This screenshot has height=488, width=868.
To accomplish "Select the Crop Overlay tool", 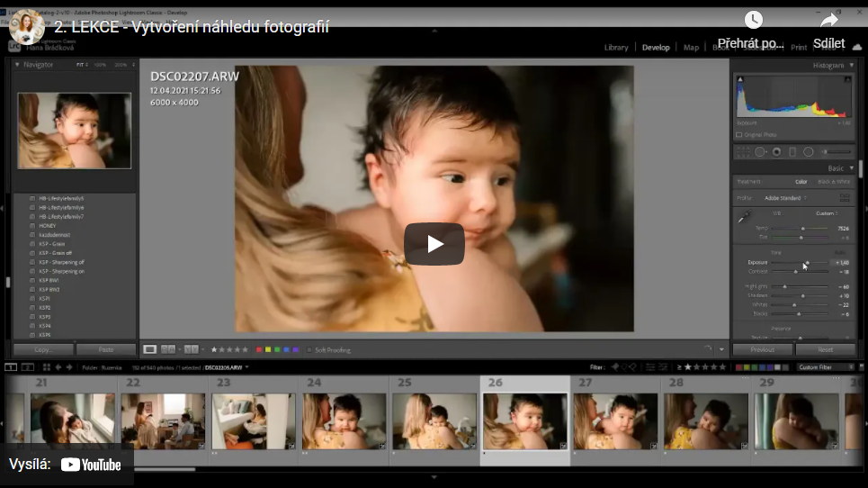I will pyautogui.click(x=744, y=152).
